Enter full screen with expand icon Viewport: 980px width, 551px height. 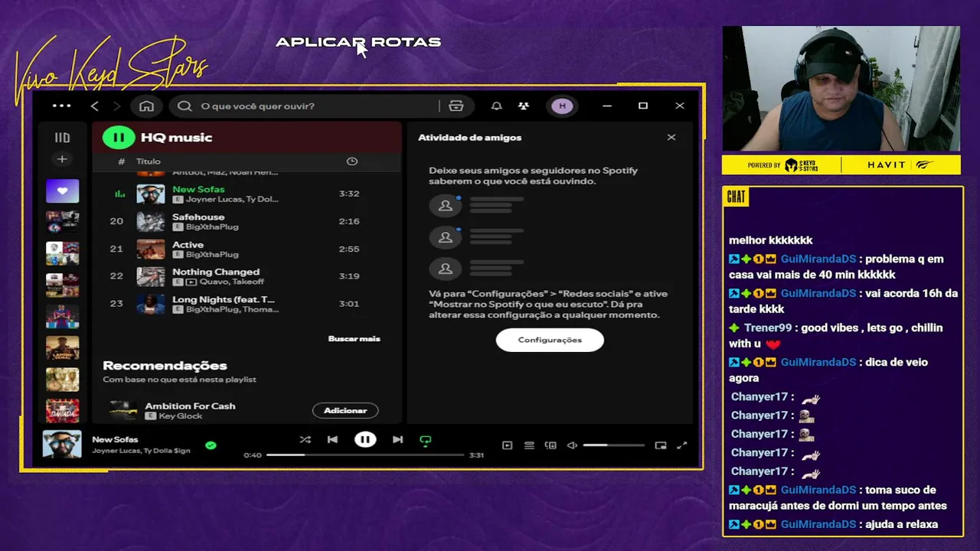point(682,445)
